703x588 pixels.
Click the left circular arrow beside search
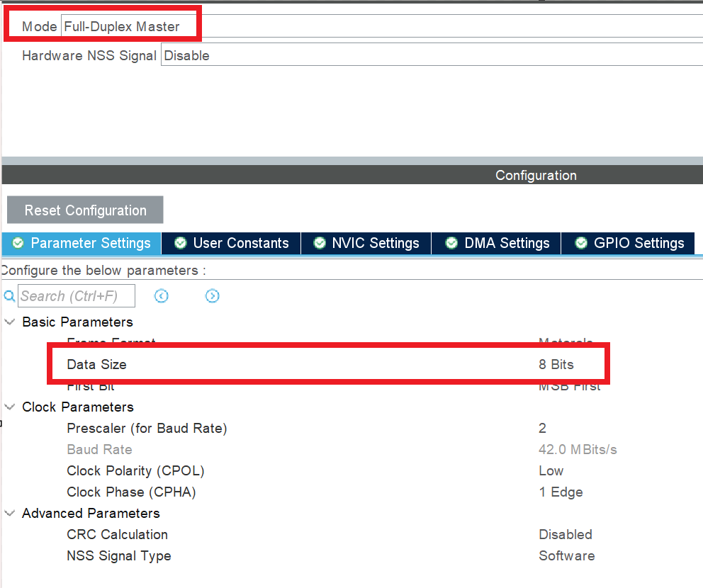pos(161,295)
